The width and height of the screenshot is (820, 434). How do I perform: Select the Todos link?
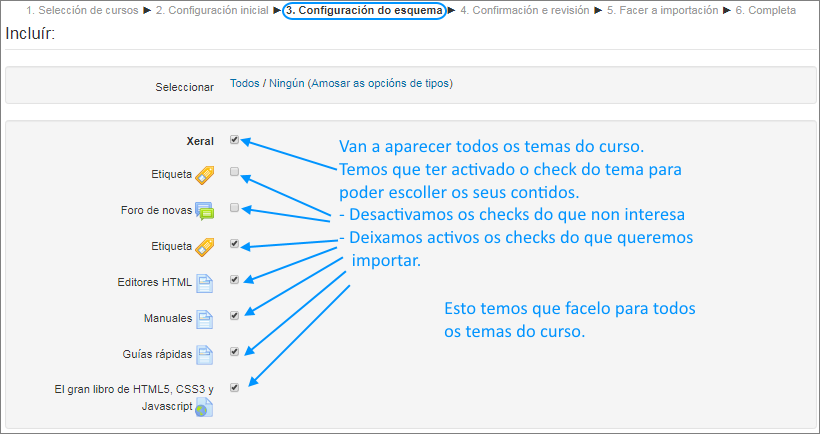[244, 84]
